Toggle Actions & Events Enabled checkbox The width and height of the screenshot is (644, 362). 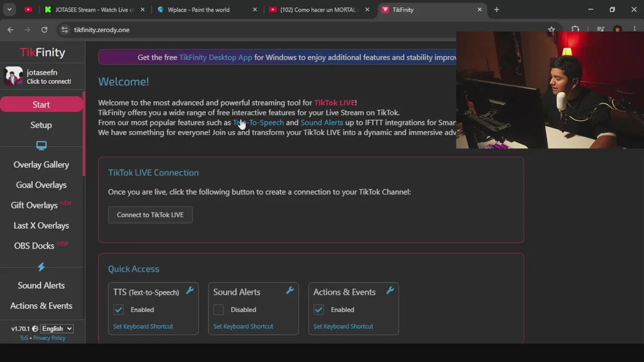(x=318, y=310)
